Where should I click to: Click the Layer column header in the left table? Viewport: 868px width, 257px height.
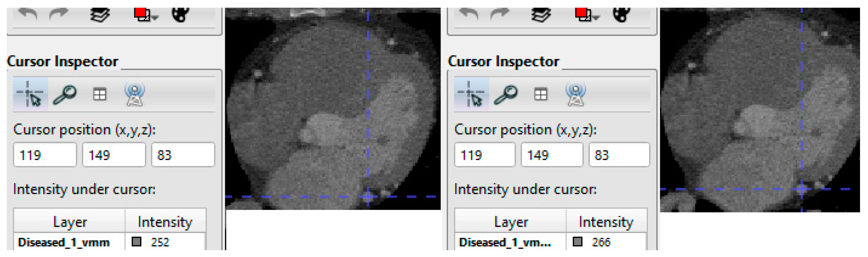click(70, 222)
